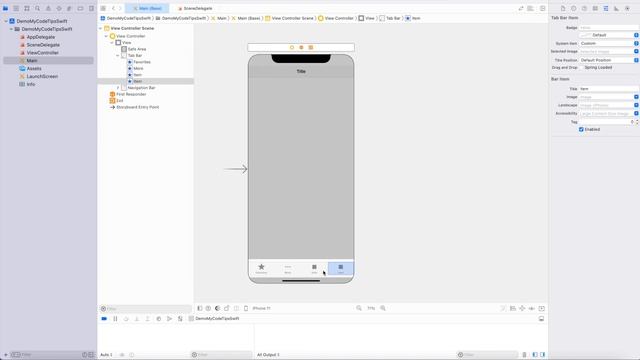The image size is (640, 360).
Task: Collapse the View Controller Scene disclosure triangle
Action: pyautogui.click(x=100, y=29)
